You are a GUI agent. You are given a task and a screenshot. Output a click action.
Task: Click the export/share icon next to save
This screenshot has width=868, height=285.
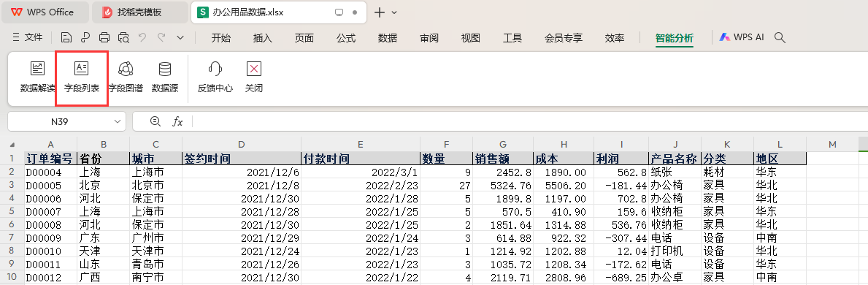click(85, 38)
